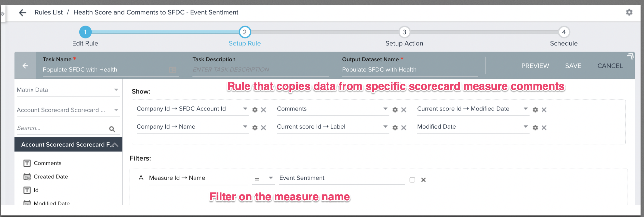
Task: Click back arrow beside Task Name
Action: pos(25,66)
